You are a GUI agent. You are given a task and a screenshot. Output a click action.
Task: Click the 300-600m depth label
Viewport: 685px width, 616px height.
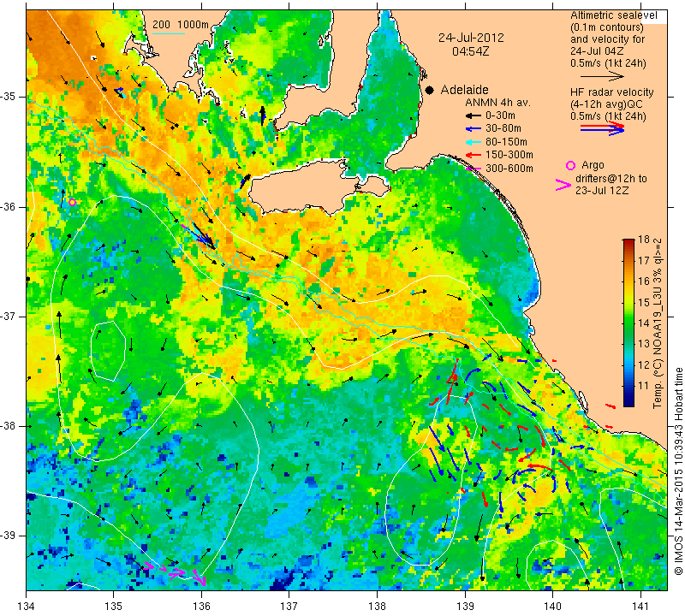[x=509, y=169]
